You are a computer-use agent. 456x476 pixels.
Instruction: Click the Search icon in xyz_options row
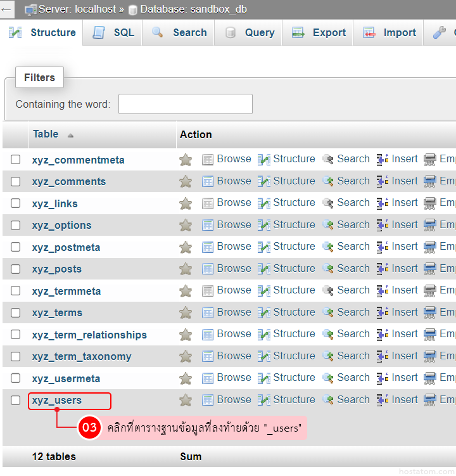[x=328, y=225]
